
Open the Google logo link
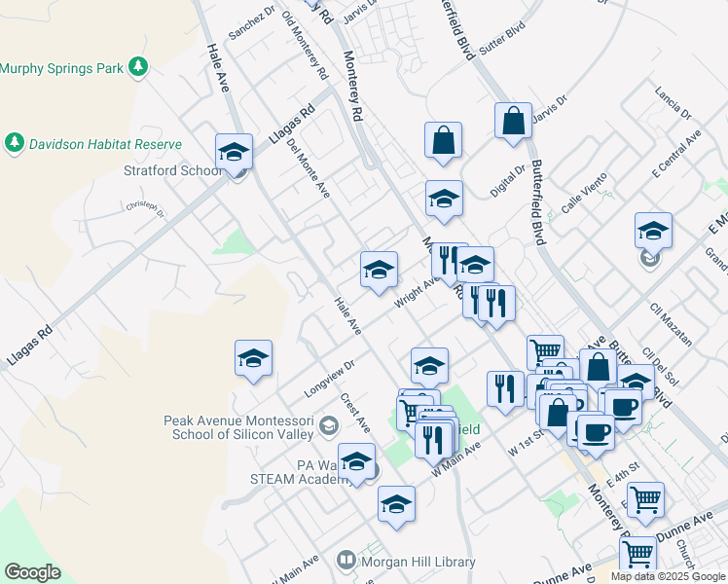[32, 572]
